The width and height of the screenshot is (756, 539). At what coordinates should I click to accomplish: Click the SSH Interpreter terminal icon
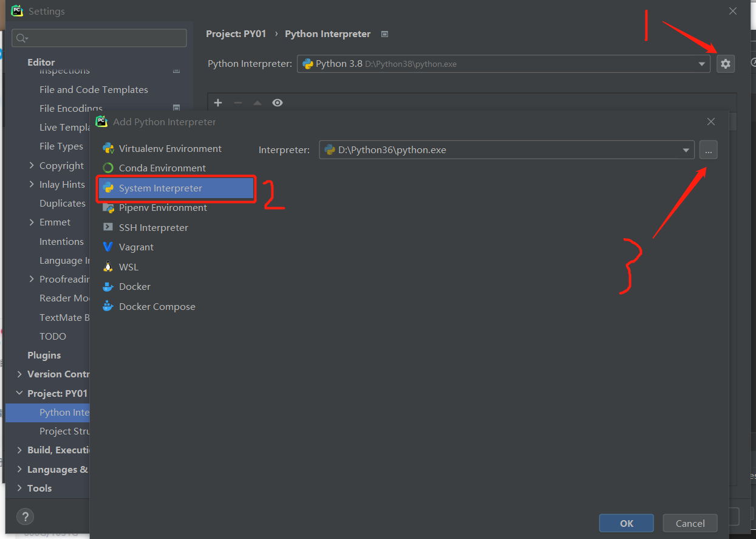tap(108, 227)
